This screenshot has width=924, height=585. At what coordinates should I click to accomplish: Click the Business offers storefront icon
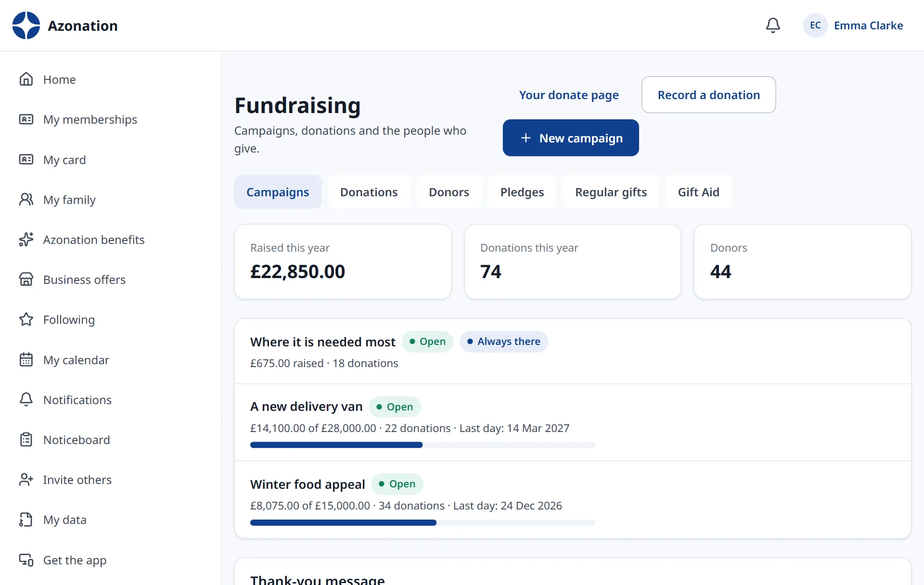click(26, 280)
